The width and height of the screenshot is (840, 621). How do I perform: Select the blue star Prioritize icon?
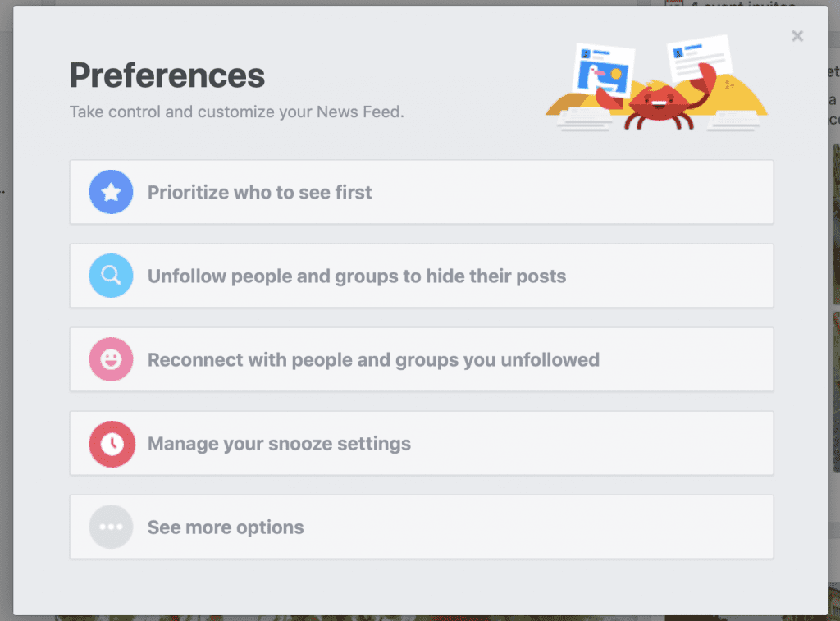[111, 191]
